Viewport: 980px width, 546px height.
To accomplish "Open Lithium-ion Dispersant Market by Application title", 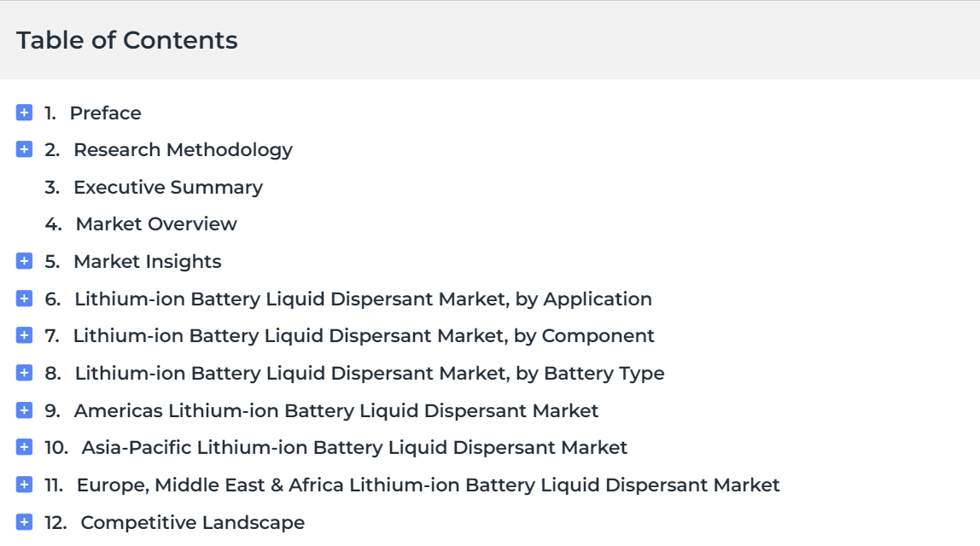I will 363,299.
